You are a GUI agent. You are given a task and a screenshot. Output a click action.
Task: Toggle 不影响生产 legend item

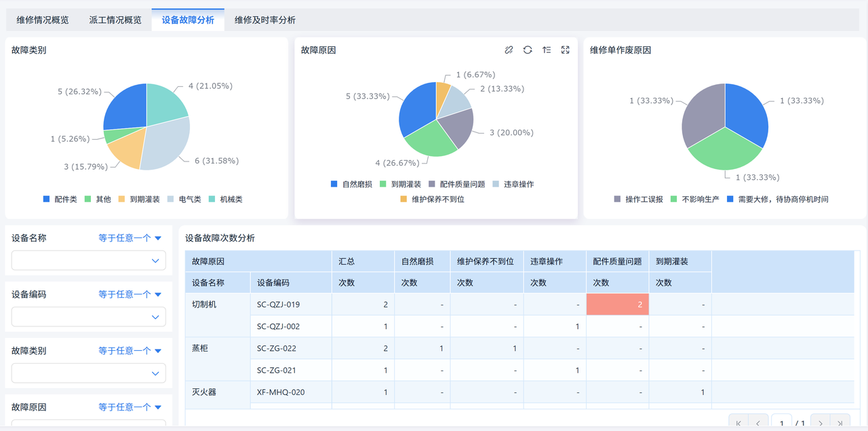695,199
